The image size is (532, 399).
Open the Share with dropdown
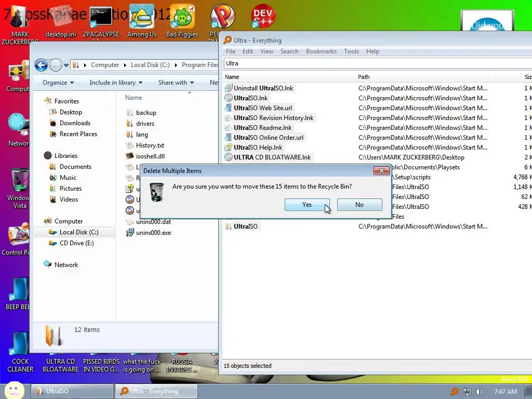176,83
